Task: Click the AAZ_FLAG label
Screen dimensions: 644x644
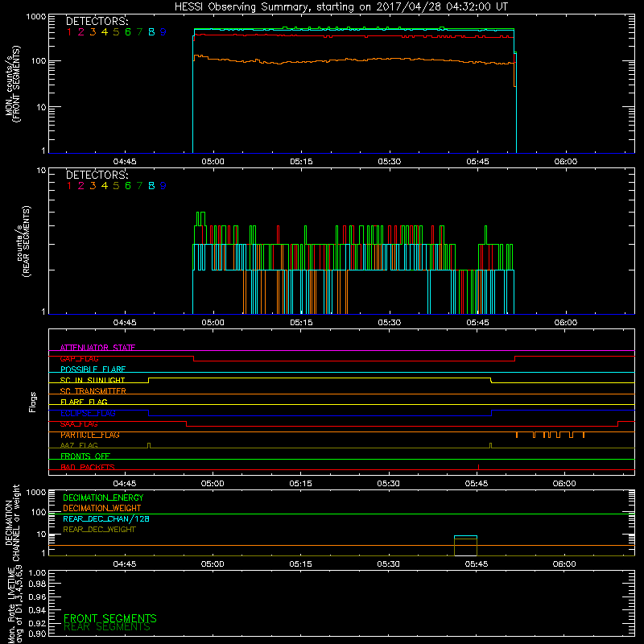Action: pos(79,445)
